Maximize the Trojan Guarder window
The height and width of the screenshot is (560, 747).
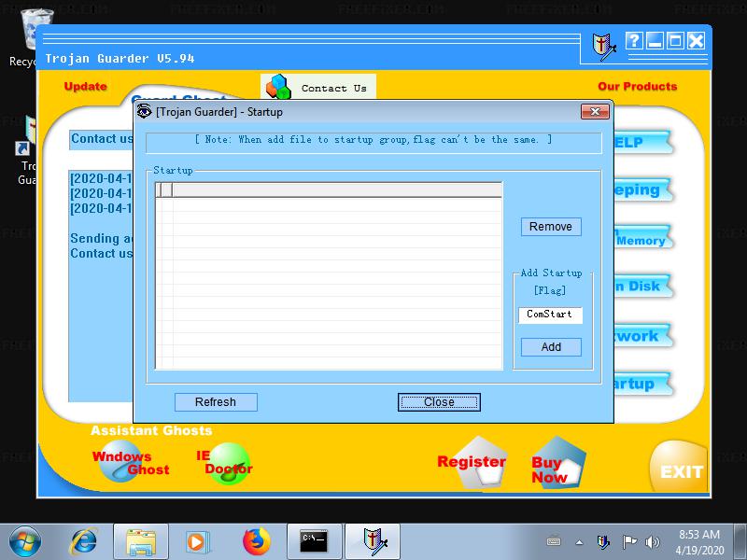click(675, 41)
